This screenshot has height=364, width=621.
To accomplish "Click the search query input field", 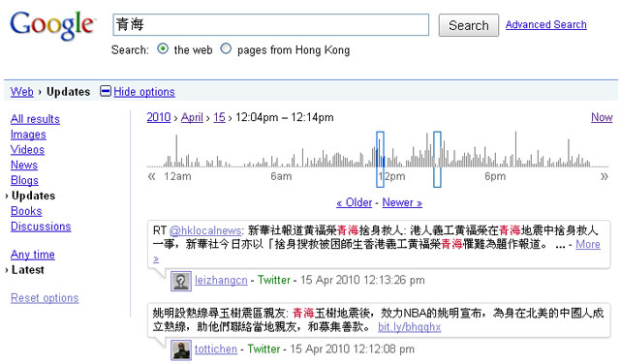I will coord(271,25).
